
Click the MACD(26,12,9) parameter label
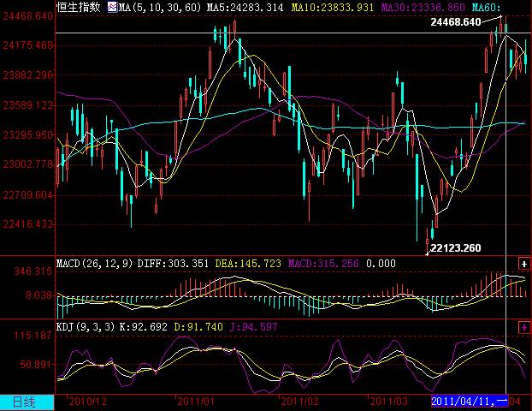(x=94, y=264)
